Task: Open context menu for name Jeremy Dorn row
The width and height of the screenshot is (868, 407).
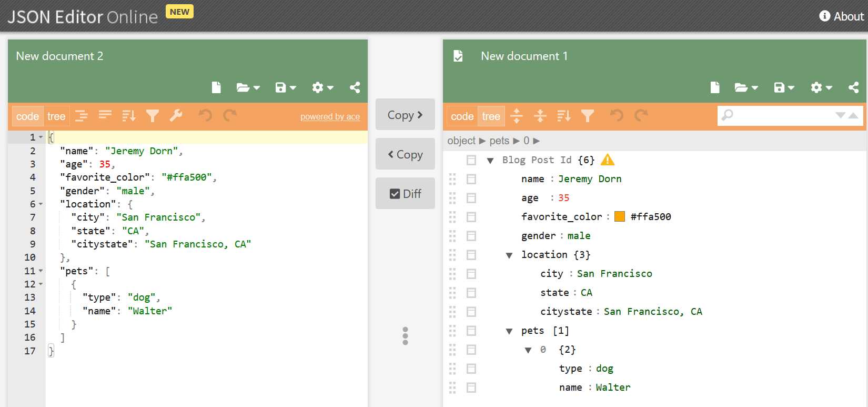Action: click(x=471, y=179)
